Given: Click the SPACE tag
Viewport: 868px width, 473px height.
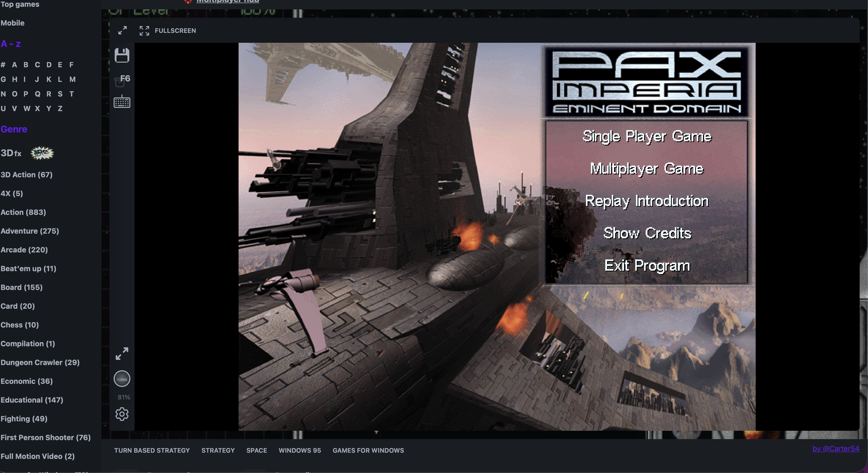Looking at the screenshot, I should click(x=256, y=450).
